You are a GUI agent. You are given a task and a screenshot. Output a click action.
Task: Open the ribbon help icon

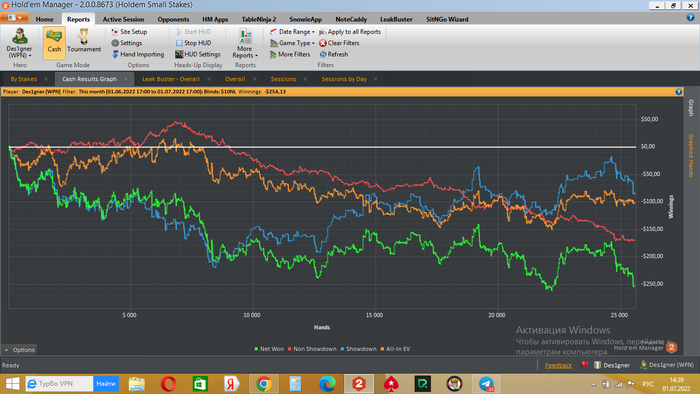[x=690, y=18]
